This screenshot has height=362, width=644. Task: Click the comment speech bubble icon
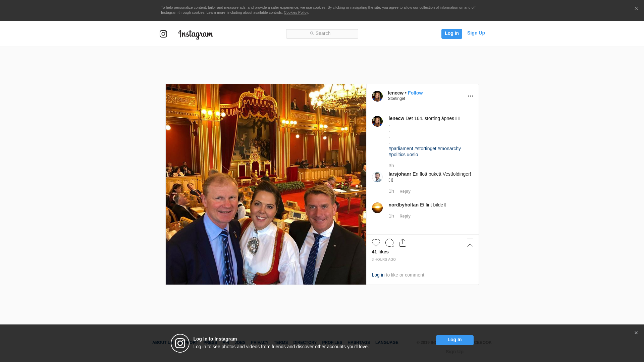pyautogui.click(x=389, y=243)
